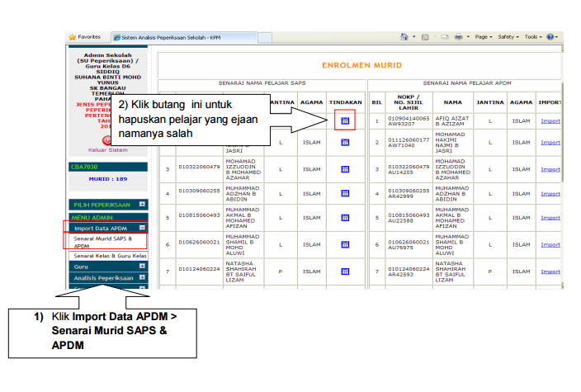Open the browser Home icon
This screenshot has height=392, width=581.
(404, 36)
